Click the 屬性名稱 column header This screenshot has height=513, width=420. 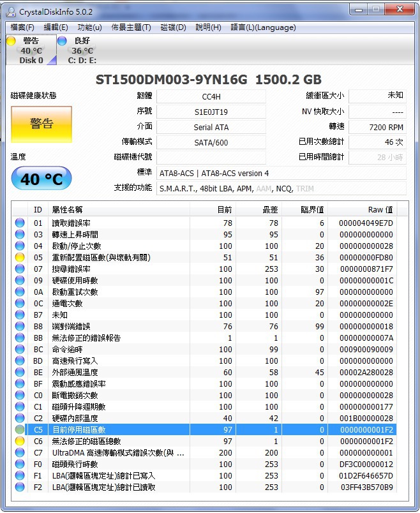point(119,209)
